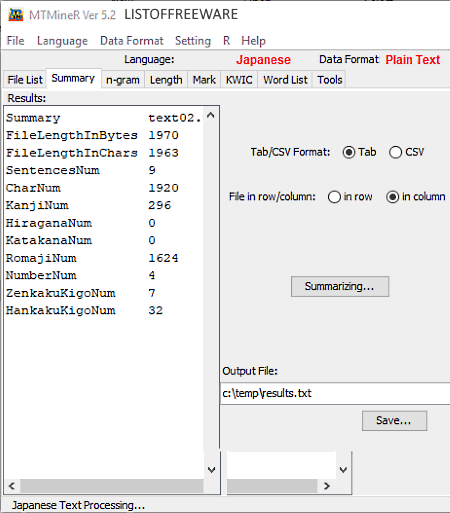Screen dimensions: 450x513
Task: Choose the 'in column' file option
Action: [392, 197]
